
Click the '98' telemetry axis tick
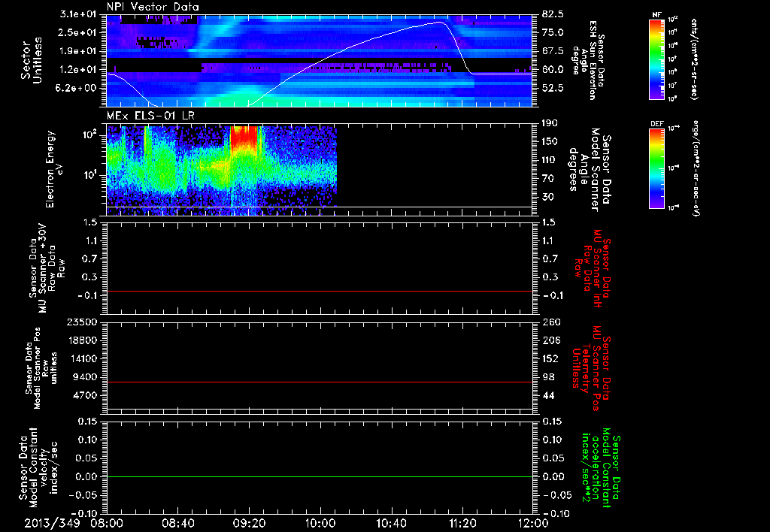[x=548, y=377]
